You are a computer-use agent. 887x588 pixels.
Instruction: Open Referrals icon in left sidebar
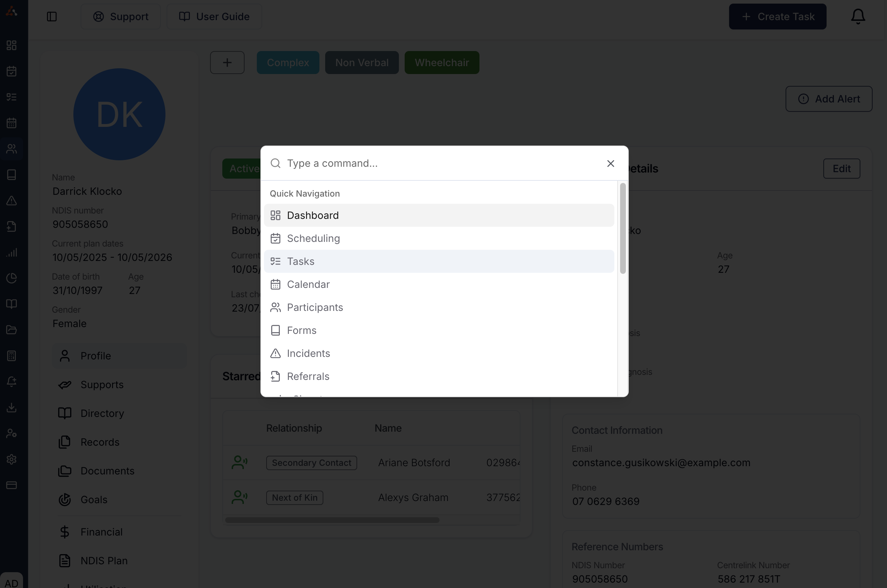point(12,226)
